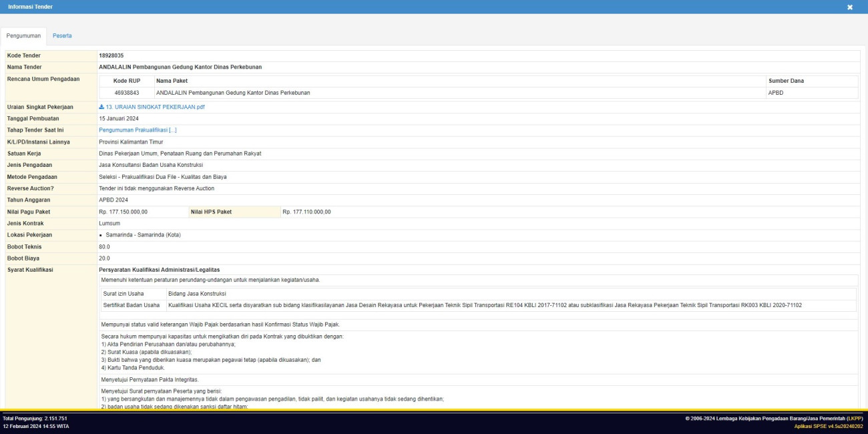
Task: Close the Informasi Tender dialog
Action: pos(850,7)
